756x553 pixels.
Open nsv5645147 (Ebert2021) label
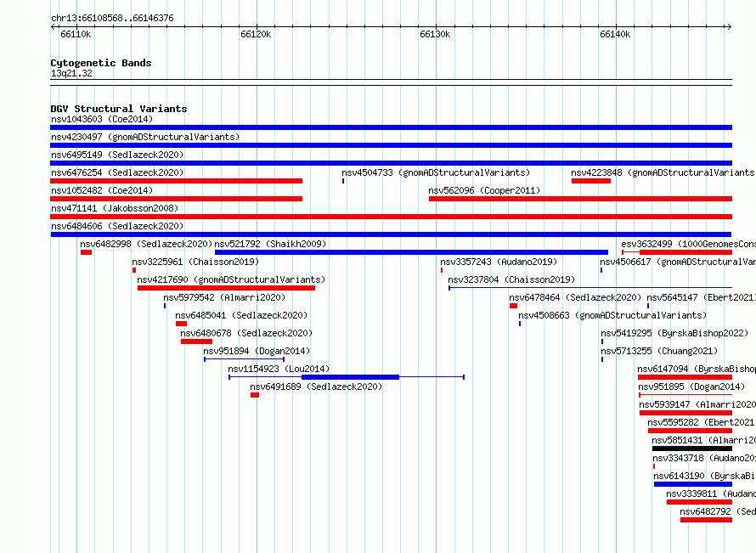coord(701,297)
